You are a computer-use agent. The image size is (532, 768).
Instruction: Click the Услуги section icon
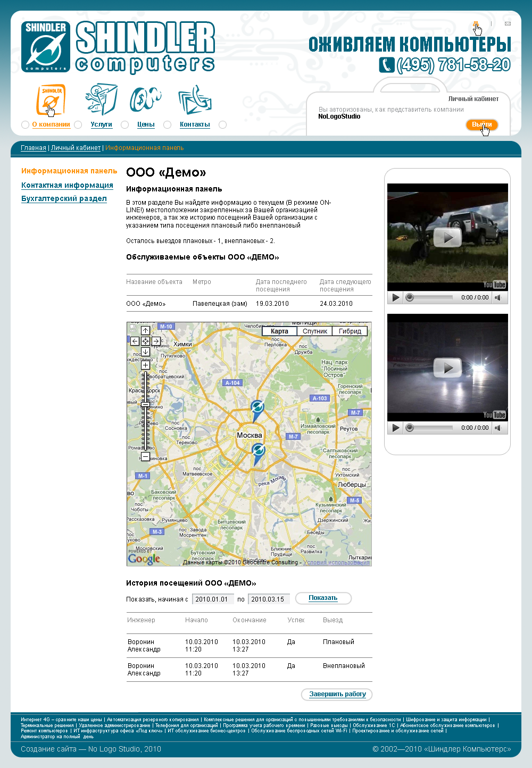coord(101,99)
